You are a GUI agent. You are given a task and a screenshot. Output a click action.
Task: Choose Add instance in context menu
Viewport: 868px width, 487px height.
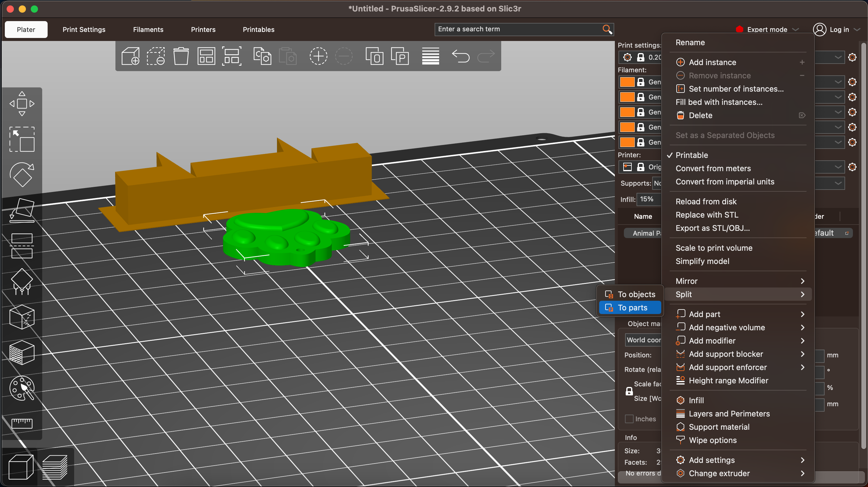(x=738, y=62)
